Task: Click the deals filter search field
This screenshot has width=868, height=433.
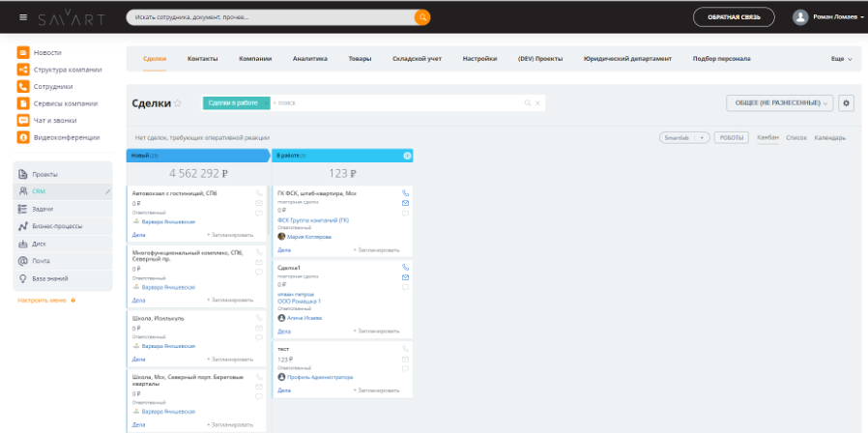Action: pyautogui.click(x=396, y=102)
